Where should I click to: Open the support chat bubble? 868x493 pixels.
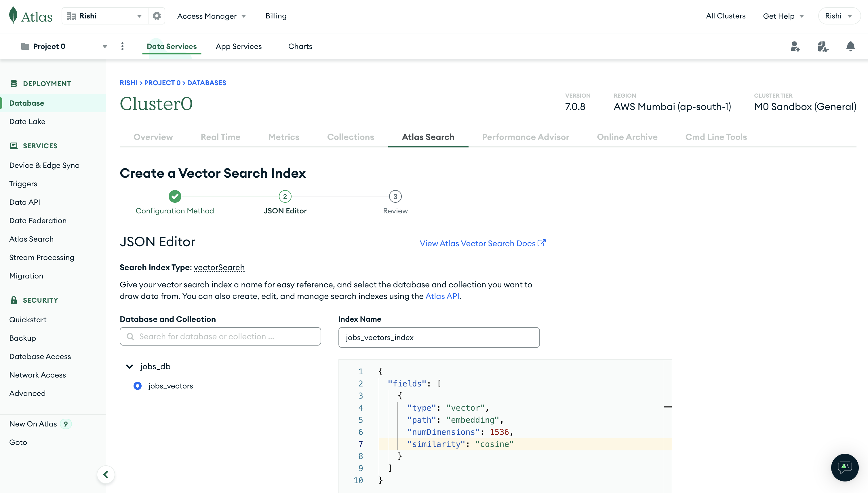pos(845,467)
